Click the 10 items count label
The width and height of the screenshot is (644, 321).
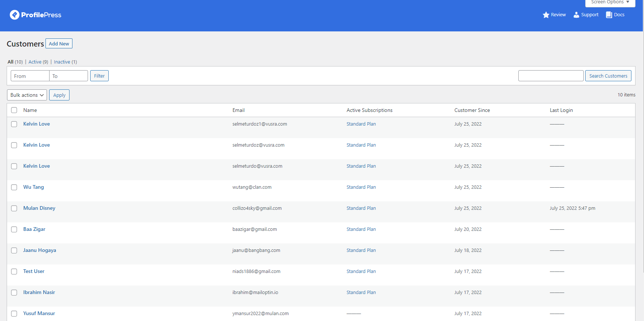pyautogui.click(x=627, y=95)
